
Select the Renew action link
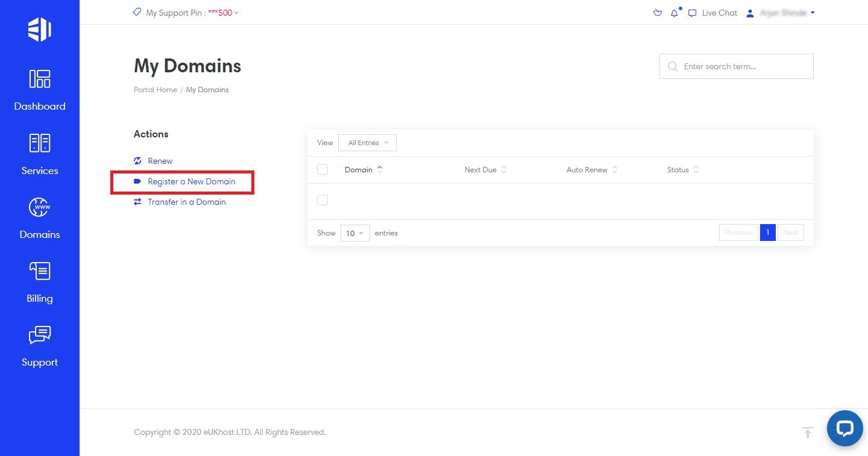click(x=160, y=161)
